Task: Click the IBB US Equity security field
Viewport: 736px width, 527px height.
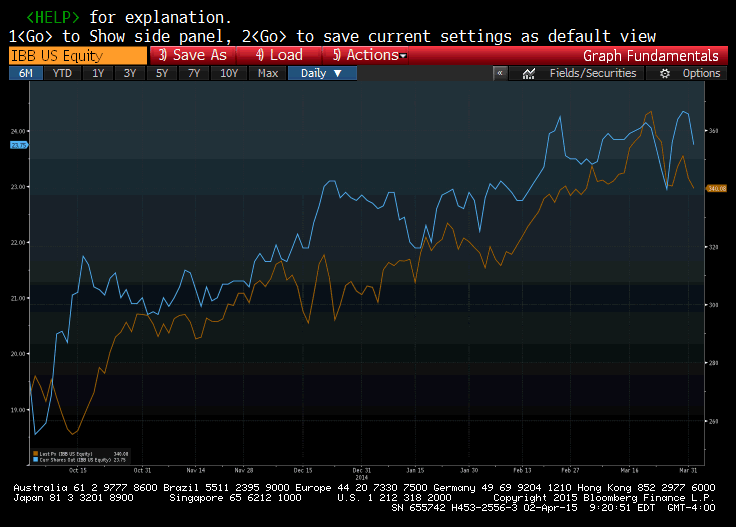Action: tap(78, 55)
